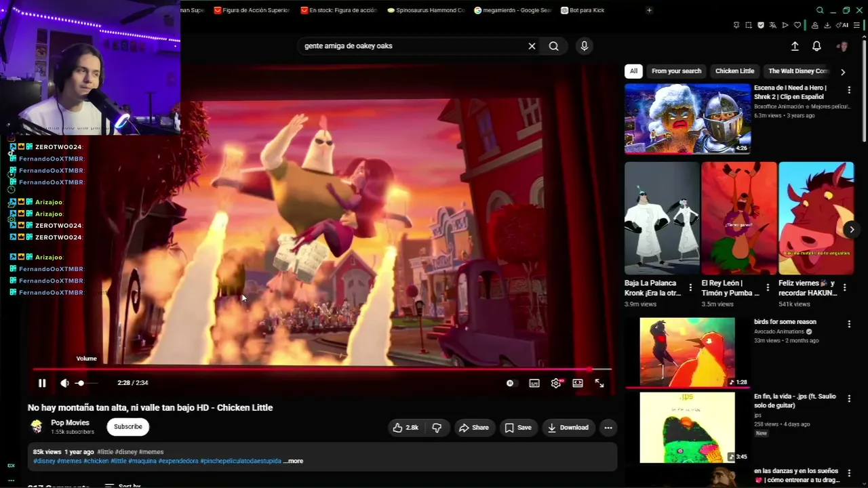Start voice search with the microphone
Viewport: 868px width, 488px height.
[585, 46]
